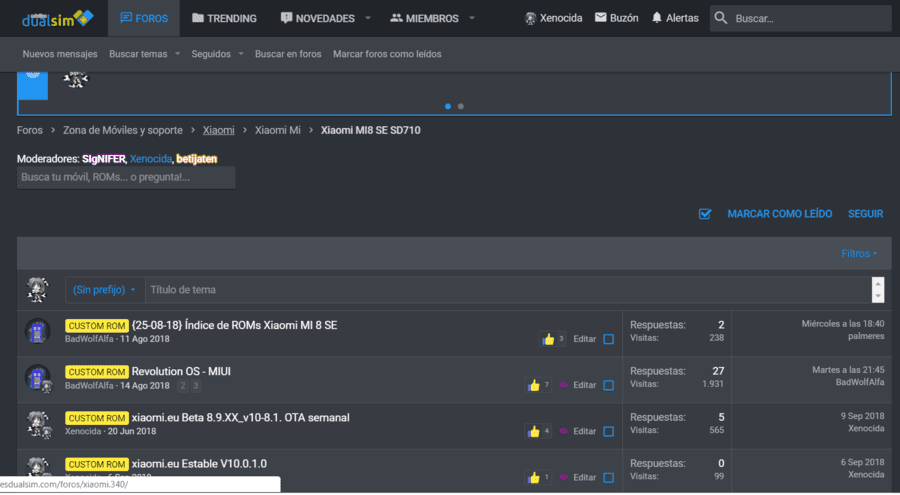Click Editar on Revolution OS row
Image resolution: width=900 pixels, height=495 pixels.
(x=584, y=385)
